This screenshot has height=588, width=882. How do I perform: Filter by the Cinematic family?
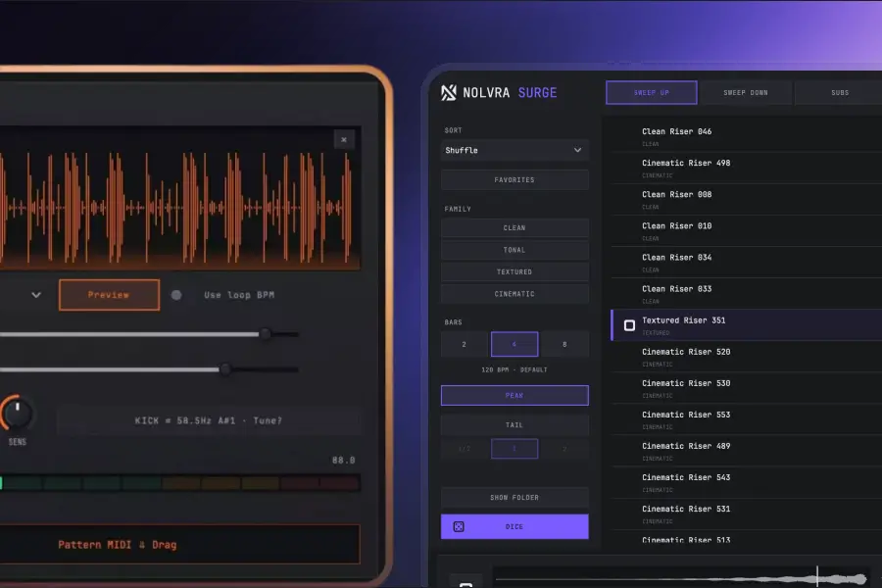[514, 294]
